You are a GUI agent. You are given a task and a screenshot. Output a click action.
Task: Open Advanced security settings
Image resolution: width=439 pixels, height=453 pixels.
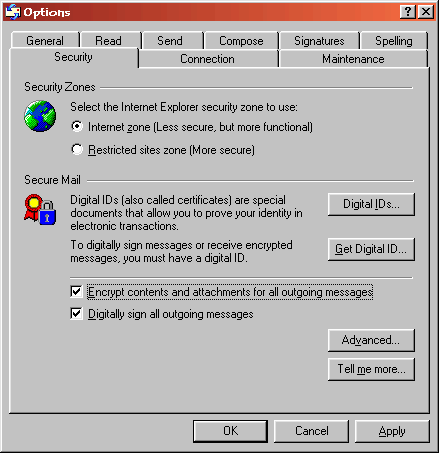click(371, 340)
